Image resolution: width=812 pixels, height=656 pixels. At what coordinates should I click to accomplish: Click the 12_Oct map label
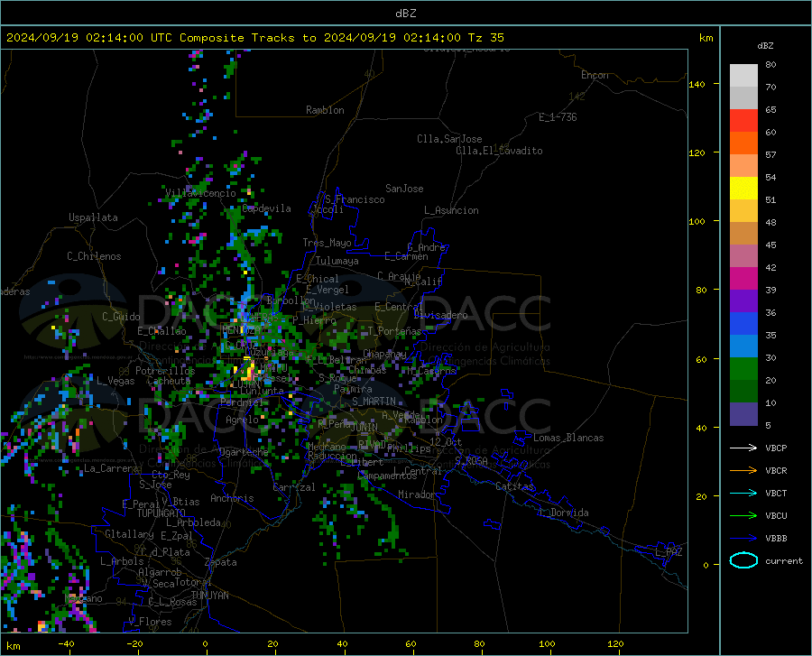pyautogui.click(x=446, y=441)
